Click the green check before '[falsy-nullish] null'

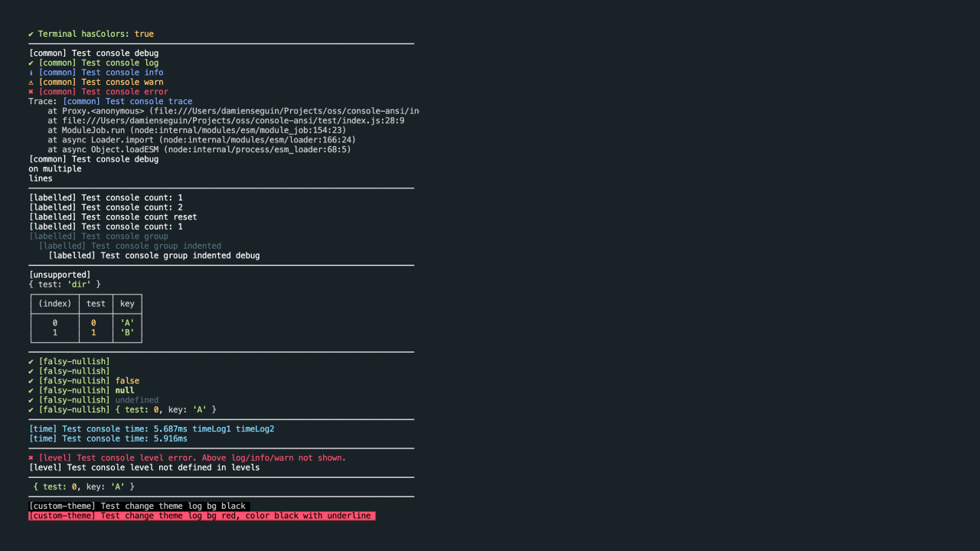pyautogui.click(x=31, y=390)
